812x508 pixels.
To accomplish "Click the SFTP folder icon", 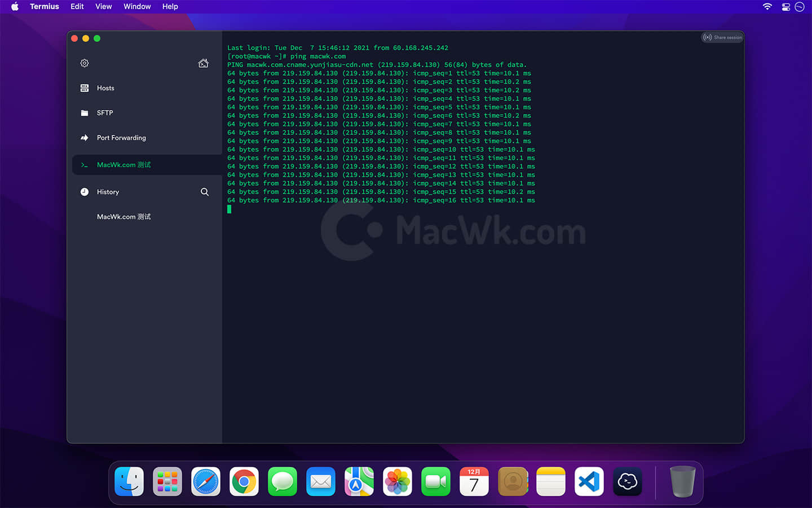I will [85, 113].
